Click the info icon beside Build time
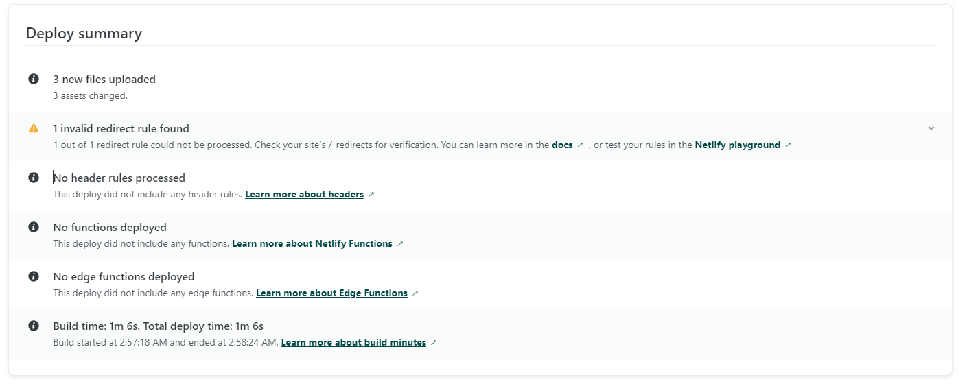 [34, 326]
